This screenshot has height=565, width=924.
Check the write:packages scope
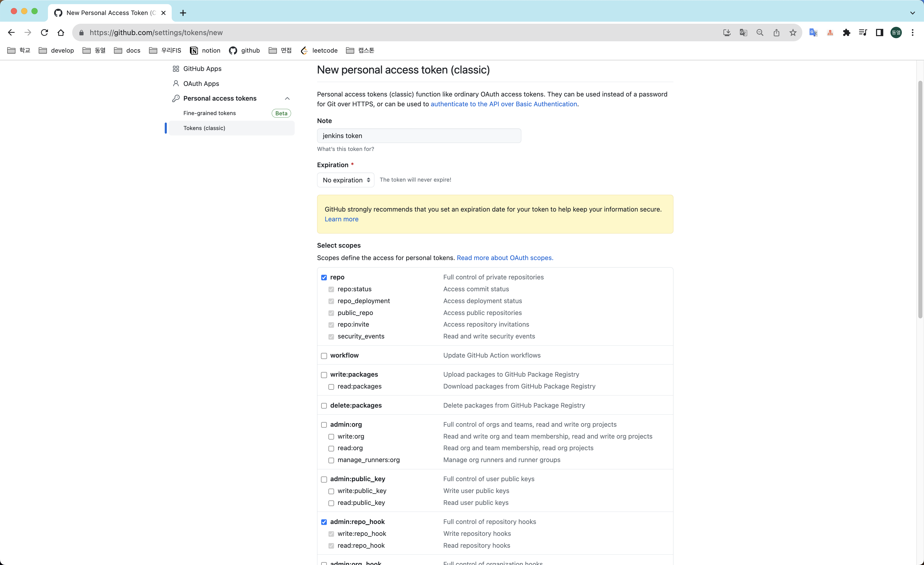point(324,375)
